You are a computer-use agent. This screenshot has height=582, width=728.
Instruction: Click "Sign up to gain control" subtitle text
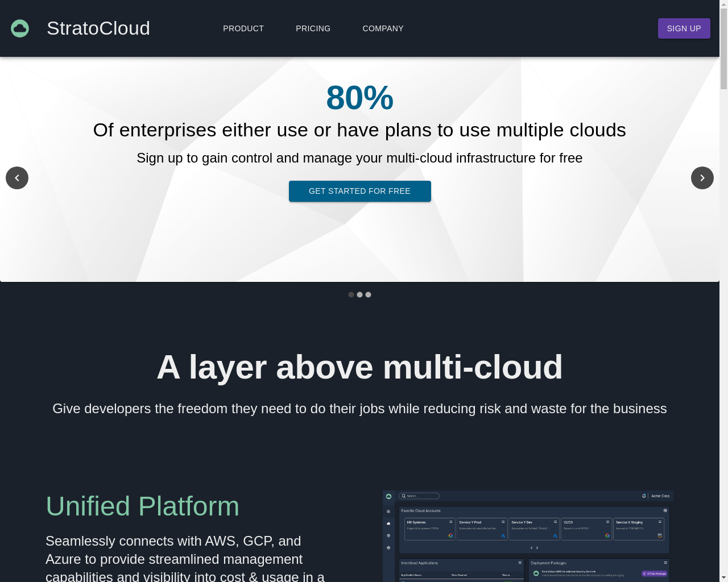coord(360,158)
